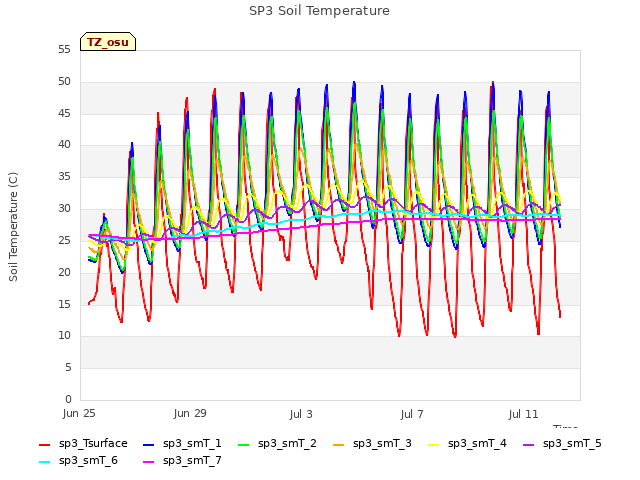Click the purple sp3_smT_5 legend swatch
This screenshot has height=480, width=640.
click(x=529, y=444)
